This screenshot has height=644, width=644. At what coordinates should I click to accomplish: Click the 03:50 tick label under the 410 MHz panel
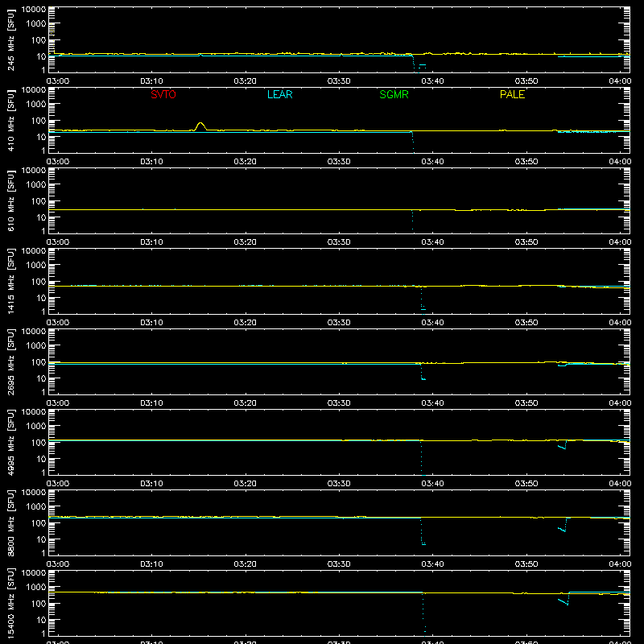coord(526,162)
